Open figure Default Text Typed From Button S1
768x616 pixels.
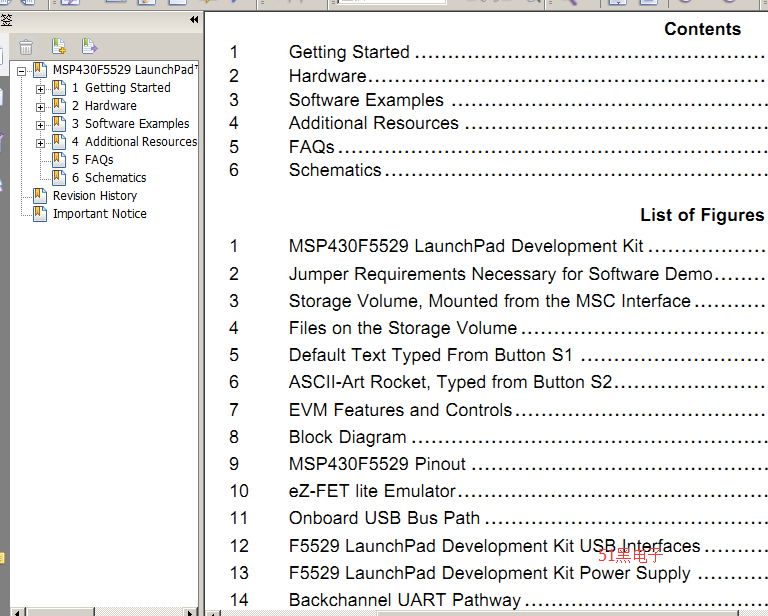pyautogui.click(x=431, y=355)
